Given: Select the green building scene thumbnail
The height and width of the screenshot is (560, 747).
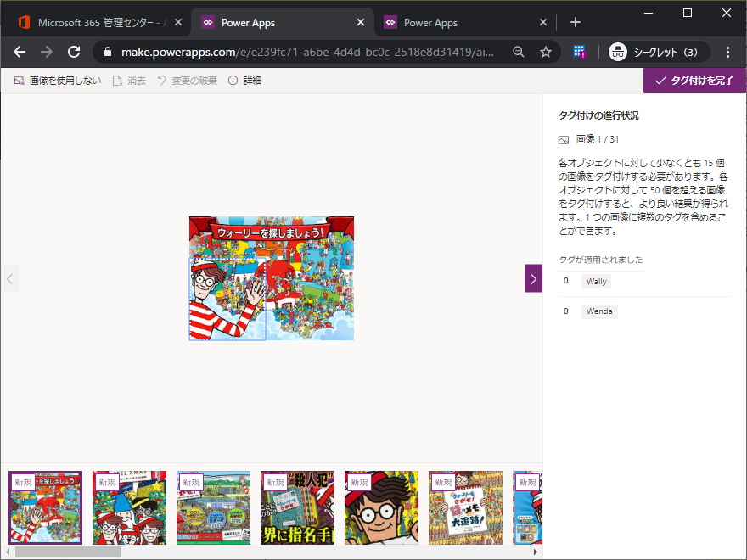Looking at the screenshot, I should pos(213,507).
